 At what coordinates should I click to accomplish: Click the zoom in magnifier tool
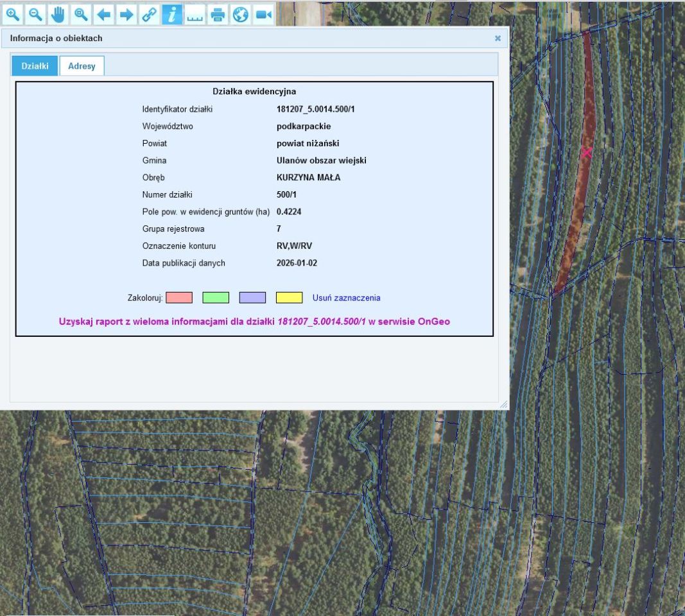(13, 14)
